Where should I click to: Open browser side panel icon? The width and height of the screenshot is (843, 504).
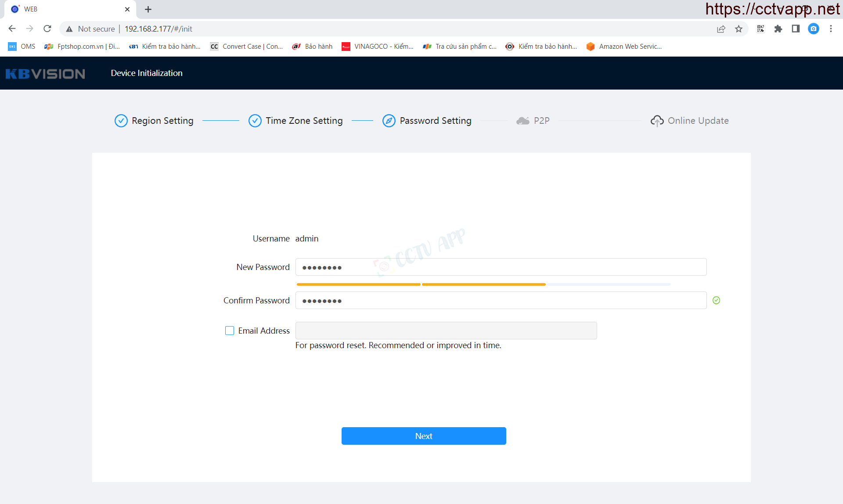(x=796, y=29)
